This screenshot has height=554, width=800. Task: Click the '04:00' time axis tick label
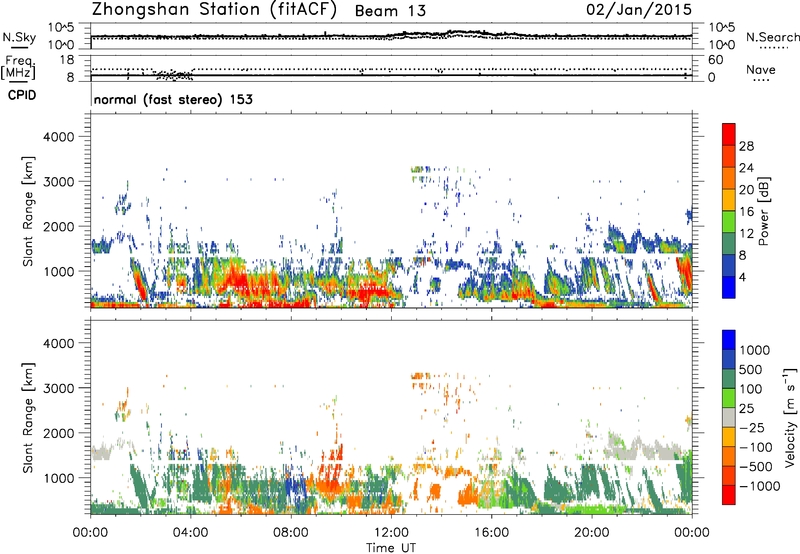click(190, 533)
